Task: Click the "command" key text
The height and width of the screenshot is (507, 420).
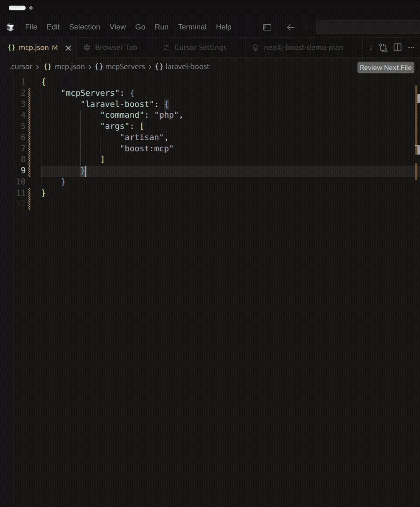Action: (x=122, y=115)
